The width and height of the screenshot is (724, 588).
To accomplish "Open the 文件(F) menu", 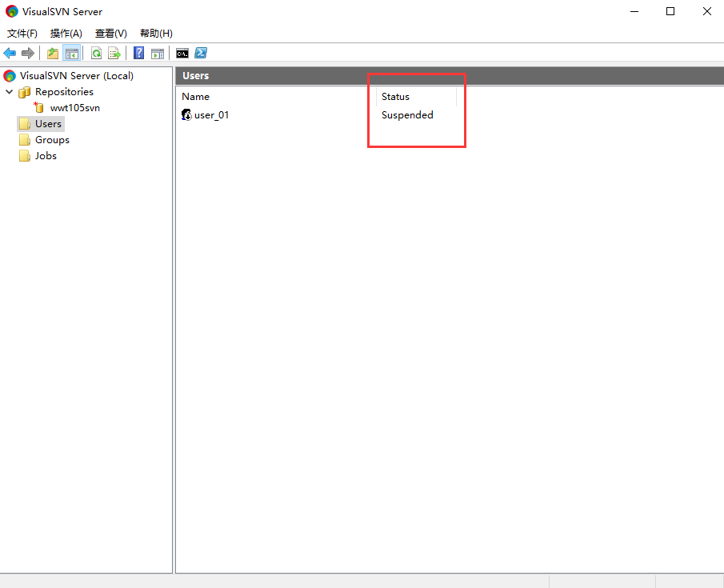I will click(22, 34).
